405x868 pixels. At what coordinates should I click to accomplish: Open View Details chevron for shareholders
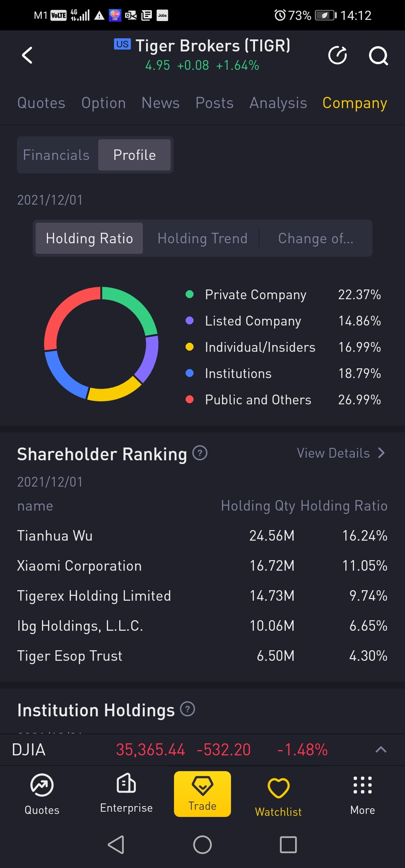tap(381, 453)
